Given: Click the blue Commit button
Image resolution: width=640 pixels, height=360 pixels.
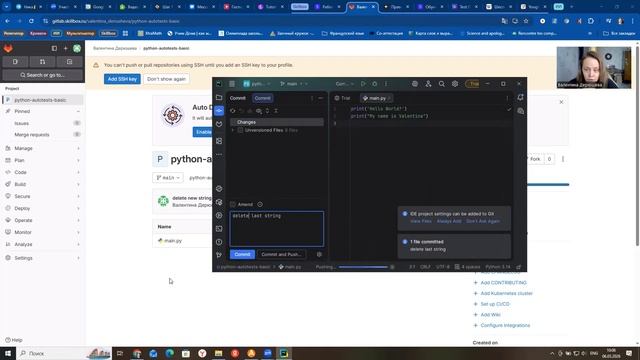Looking at the screenshot, I should tap(242, 254).
